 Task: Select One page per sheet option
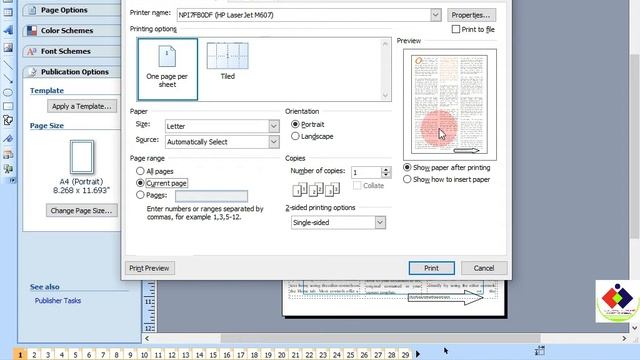[167, 69]
